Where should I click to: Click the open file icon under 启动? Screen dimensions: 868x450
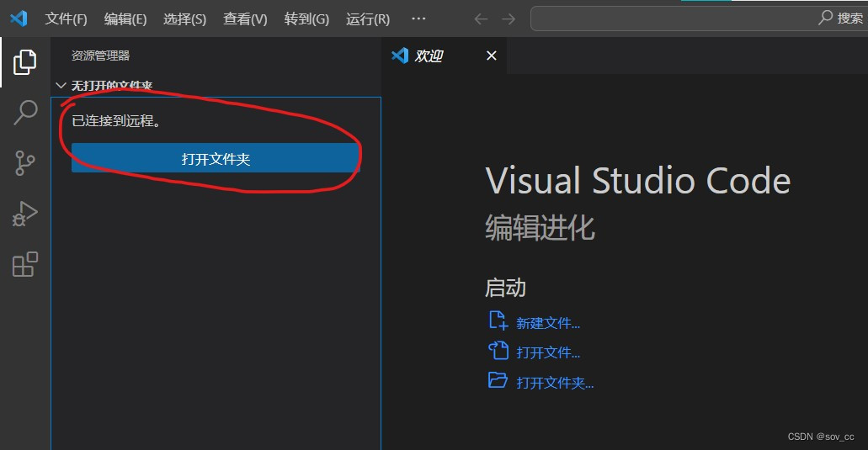tap(498, 351)
